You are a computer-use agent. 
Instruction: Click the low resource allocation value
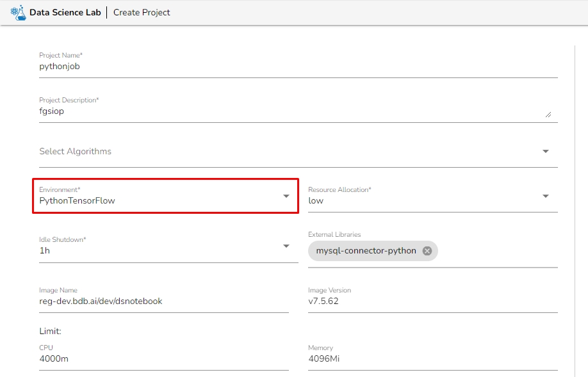316,200
